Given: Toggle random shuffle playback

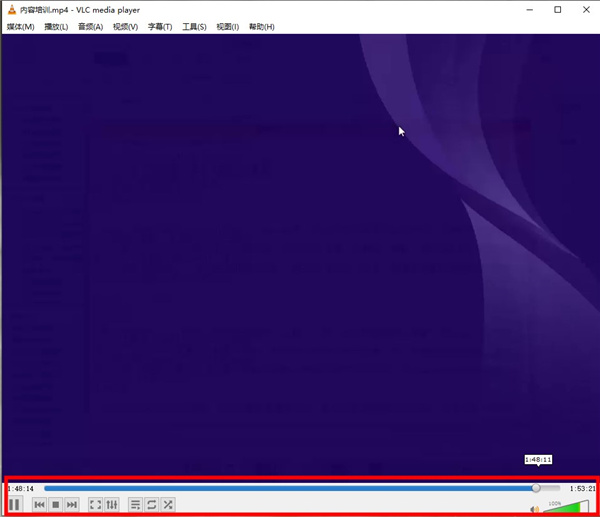Looking at the screenshot, I should (x=168, y=505).
